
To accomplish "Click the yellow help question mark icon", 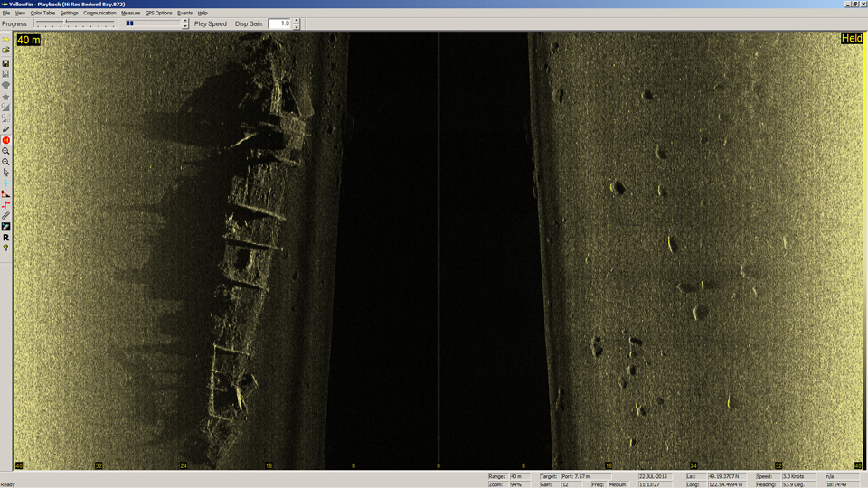I will (5, 249).
